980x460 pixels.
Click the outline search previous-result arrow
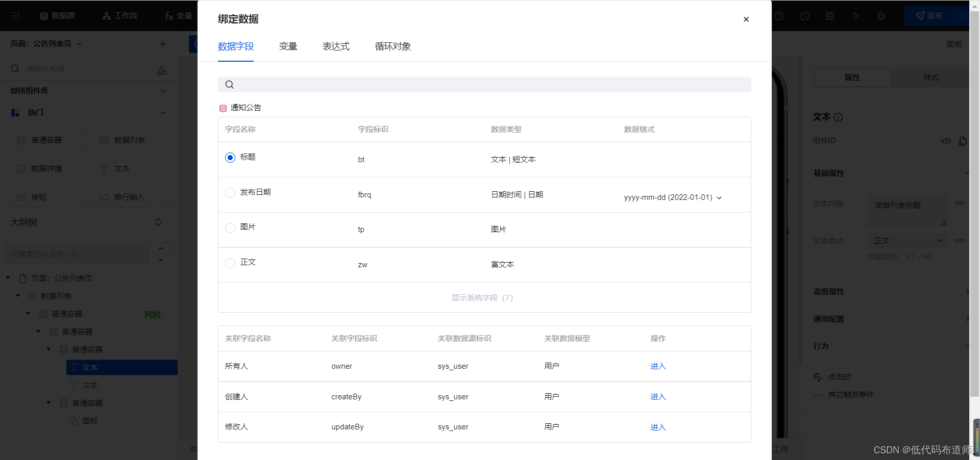point(161,249)
